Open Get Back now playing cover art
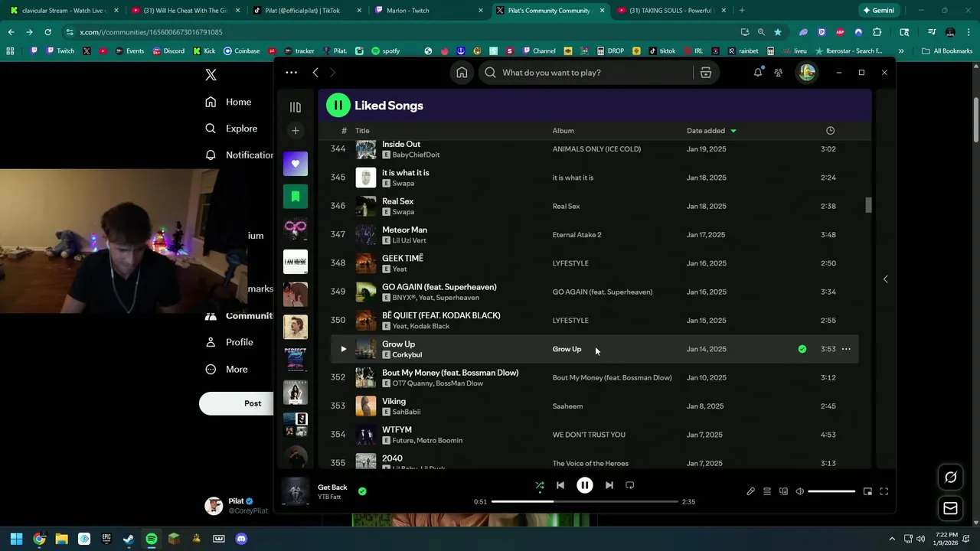Viewport: 980px width, 551px height. tap(296, 491)
